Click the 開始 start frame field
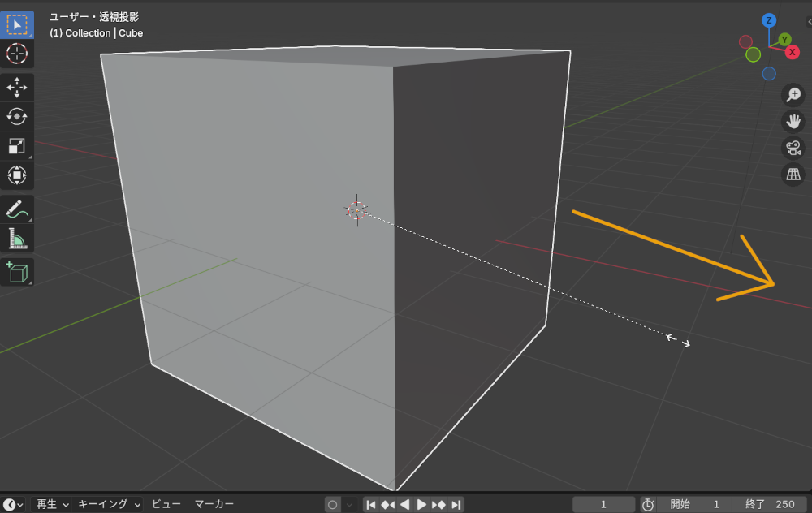812x513 pixels. click(694, 504)
